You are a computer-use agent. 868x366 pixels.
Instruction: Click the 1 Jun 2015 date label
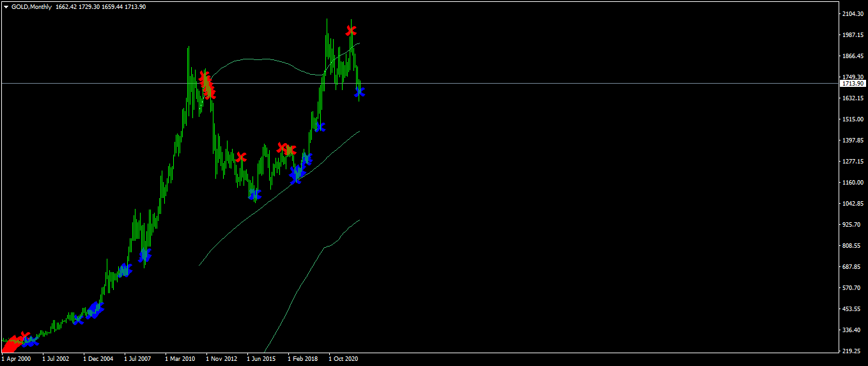click(x=261, y=359)
